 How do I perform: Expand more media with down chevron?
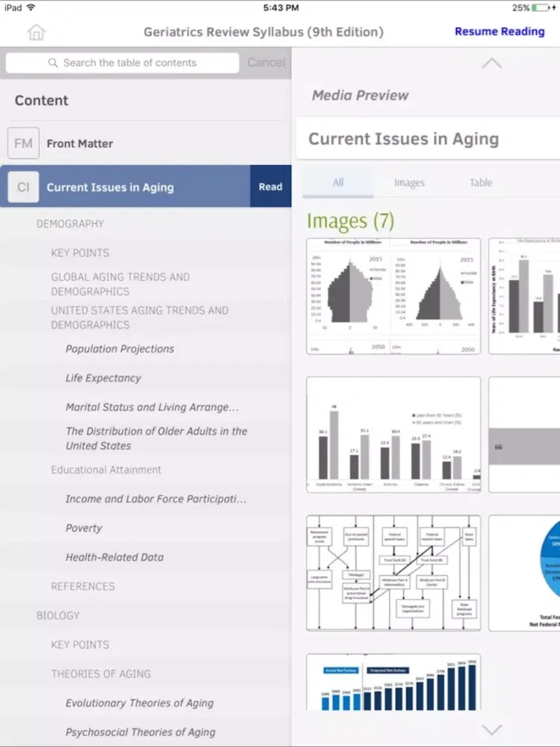pyautogui.click(x=491, y=729)
